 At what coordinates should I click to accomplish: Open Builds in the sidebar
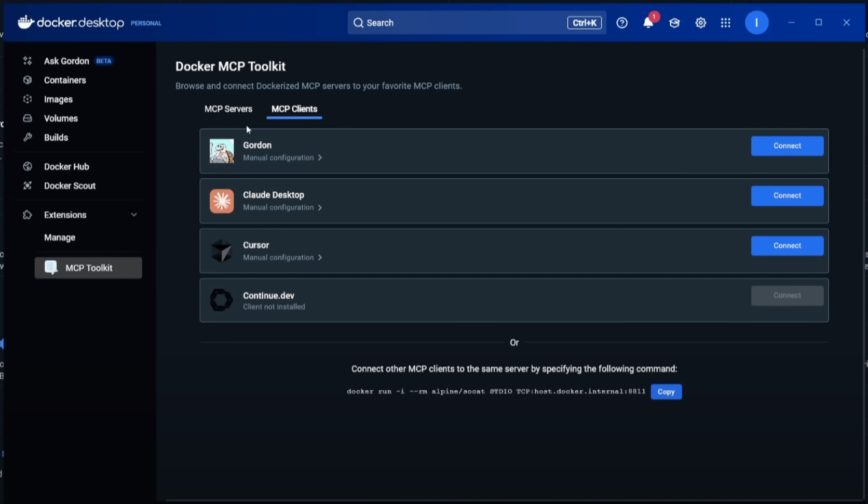pos(56,137)
